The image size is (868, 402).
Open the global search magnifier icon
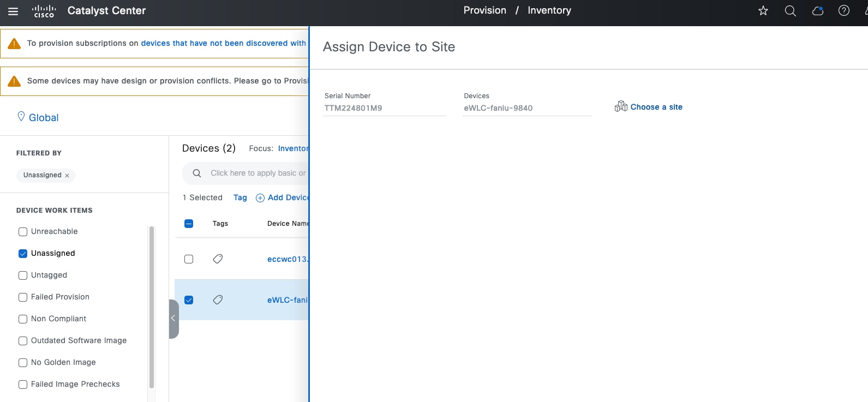(x=790, y=11)
